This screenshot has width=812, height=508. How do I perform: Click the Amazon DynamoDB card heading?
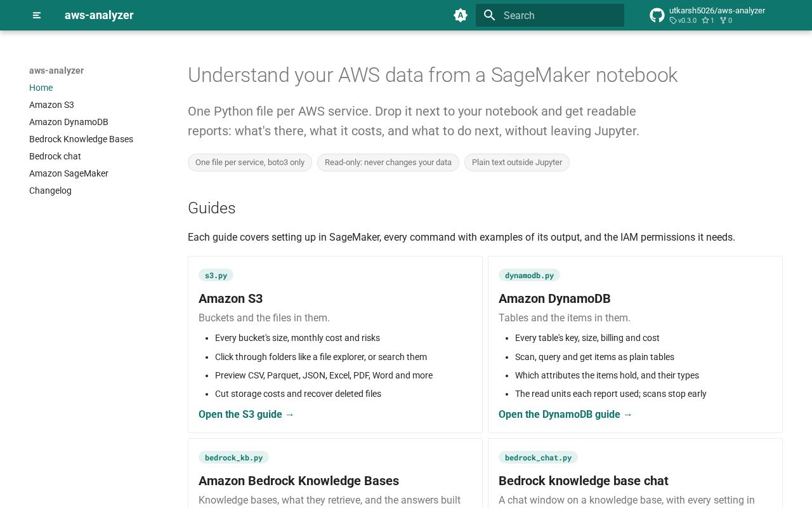tap(554, 298)
